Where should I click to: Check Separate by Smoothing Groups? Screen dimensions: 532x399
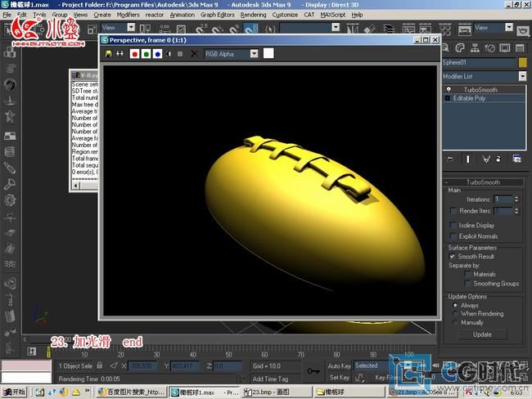468,284
